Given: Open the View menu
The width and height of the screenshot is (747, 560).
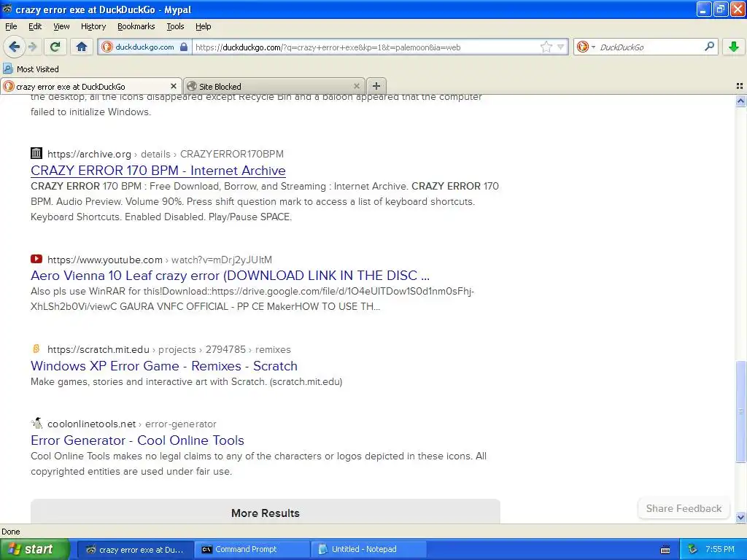Looking at the screenshot, I should (x=61, y=27).
